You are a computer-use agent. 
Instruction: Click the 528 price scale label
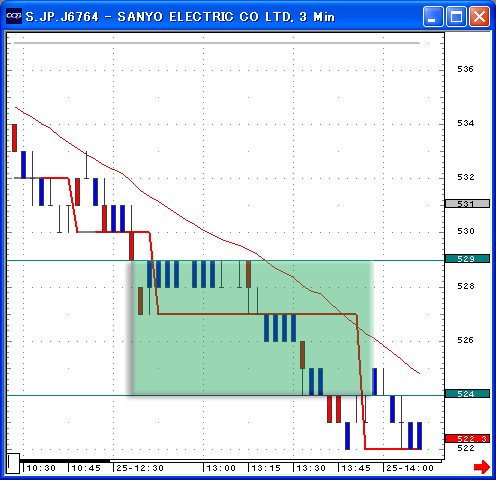click(465, 286)
